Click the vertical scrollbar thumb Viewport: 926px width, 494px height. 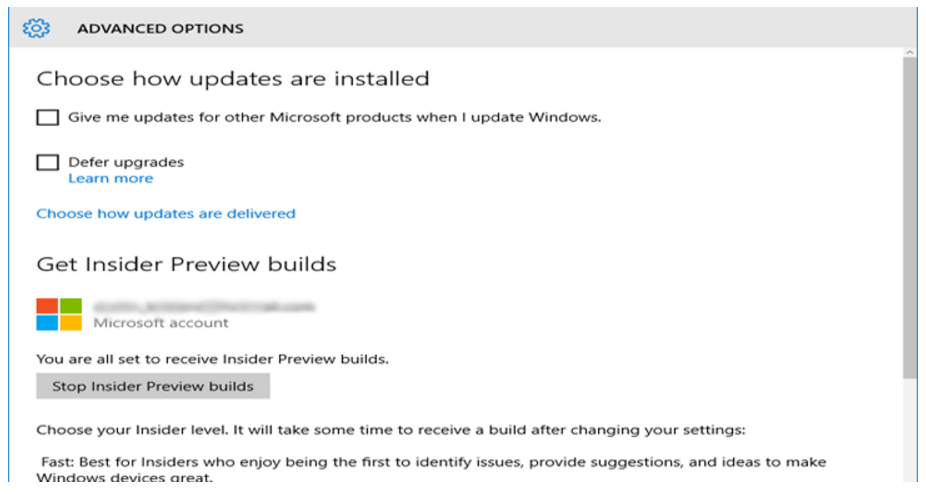910,217
